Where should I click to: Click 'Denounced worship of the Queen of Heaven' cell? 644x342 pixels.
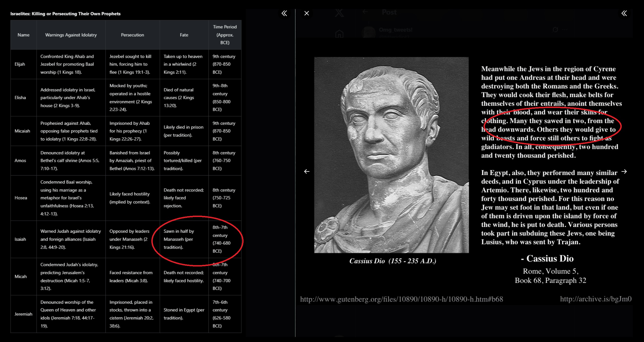coord(71,314)
